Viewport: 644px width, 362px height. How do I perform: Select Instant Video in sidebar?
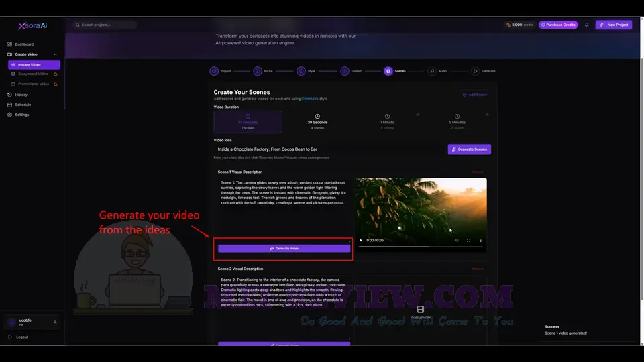tap(34, 65)
